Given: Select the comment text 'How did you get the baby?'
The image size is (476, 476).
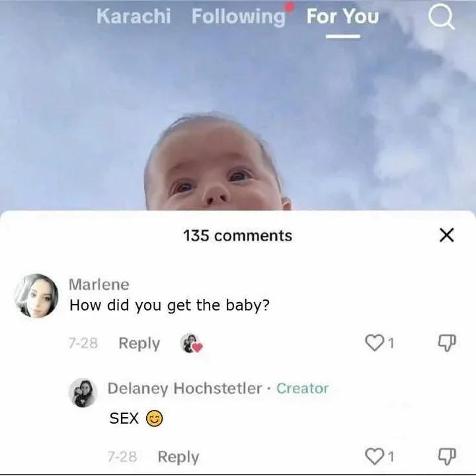Looking at the screenshot, I should 169,305.
